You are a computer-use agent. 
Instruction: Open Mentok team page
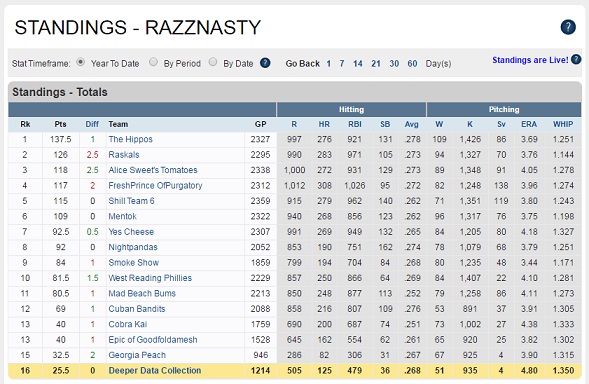tap(122, 216)
